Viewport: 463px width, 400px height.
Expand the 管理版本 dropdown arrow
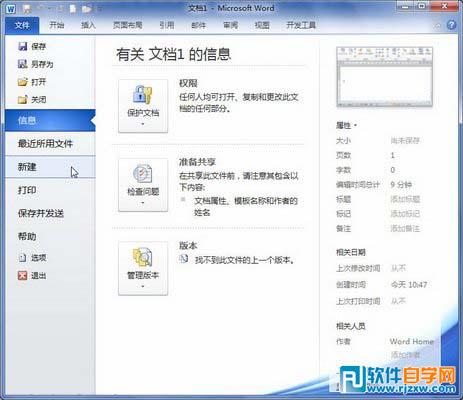(x=143, y=286)
